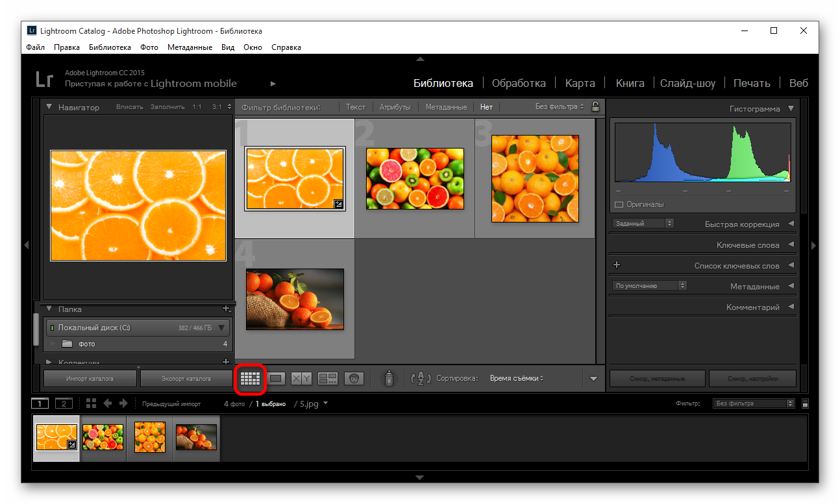840x504 pixels.
Task: Switch to Grid view icon
Action: tap(250, 378)
